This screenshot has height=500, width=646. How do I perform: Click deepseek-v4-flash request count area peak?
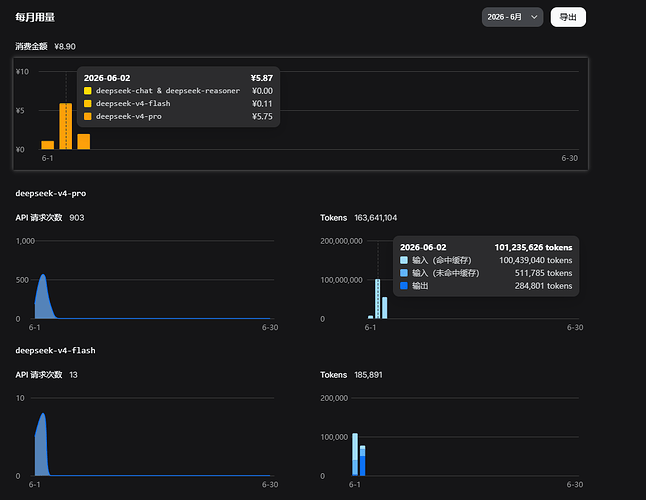43,414
